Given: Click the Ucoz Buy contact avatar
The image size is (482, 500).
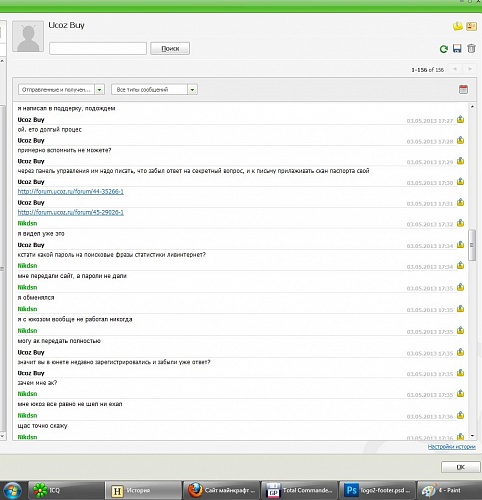Looking at the screenshot, I should (x=28, y=36).
